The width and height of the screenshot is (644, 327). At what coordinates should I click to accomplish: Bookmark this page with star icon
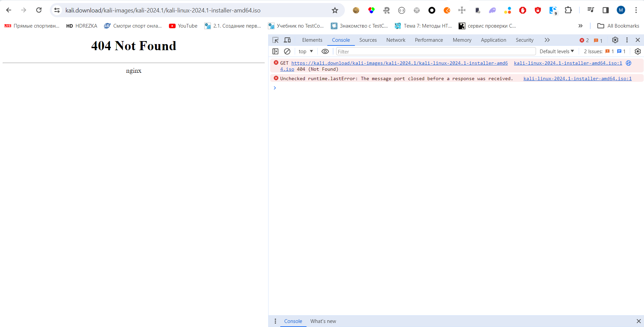point(335,10)
